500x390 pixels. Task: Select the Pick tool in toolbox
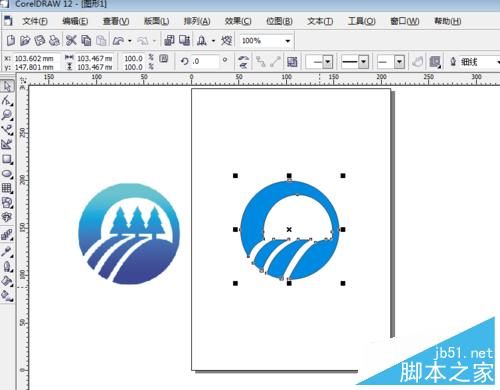[x=7, y=86]
